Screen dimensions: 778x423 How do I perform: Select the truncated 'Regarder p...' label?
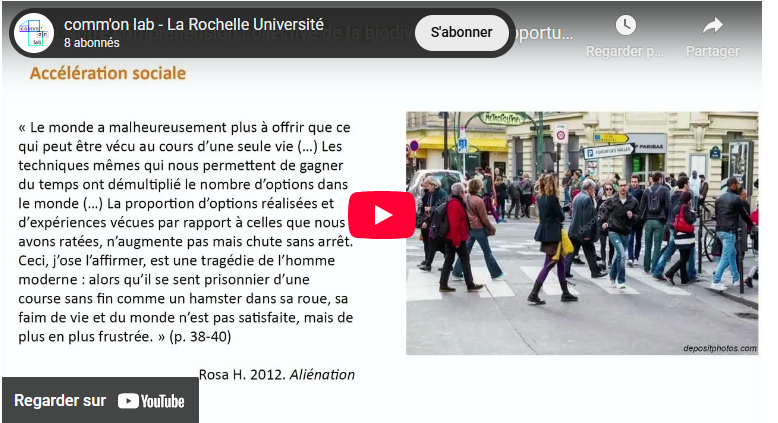pyautogui.click(x=625, y=51)
